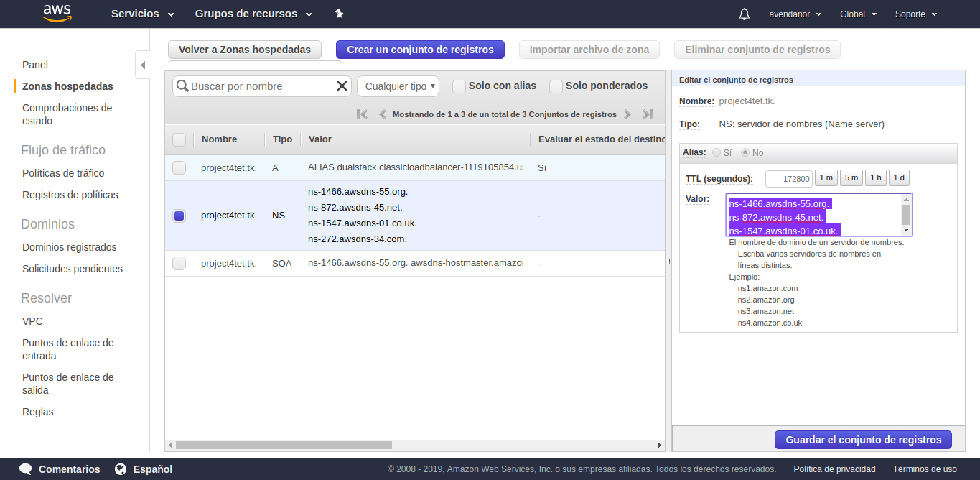Click horizontal scrollbar right arrow

point(661,445)
